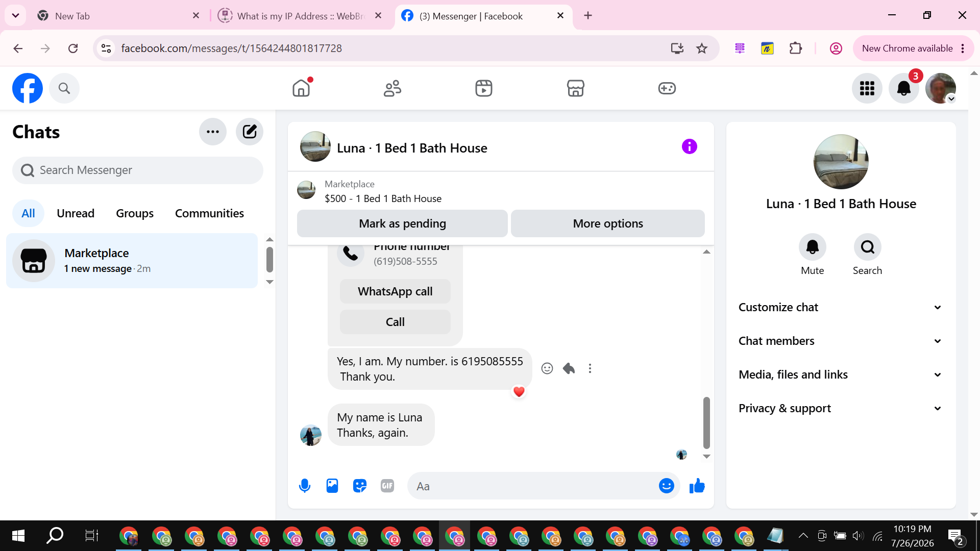
Task: Bookmark this page with the star icon
Action: tap(702, 48)
